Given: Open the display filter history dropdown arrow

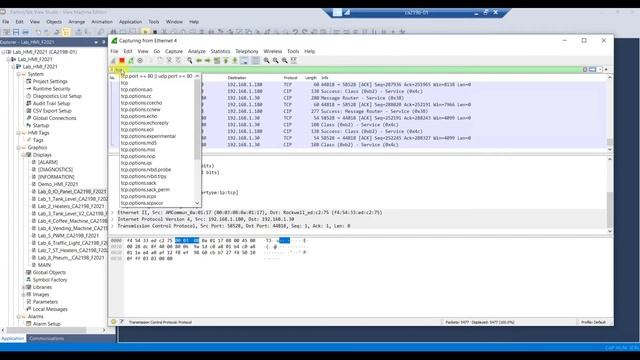Looking at the screenshot, I should pyautogui.click(x=600, y=70).
